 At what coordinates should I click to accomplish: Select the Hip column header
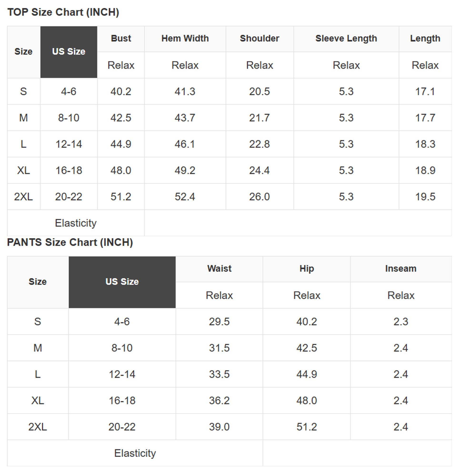tap(307, 269)
